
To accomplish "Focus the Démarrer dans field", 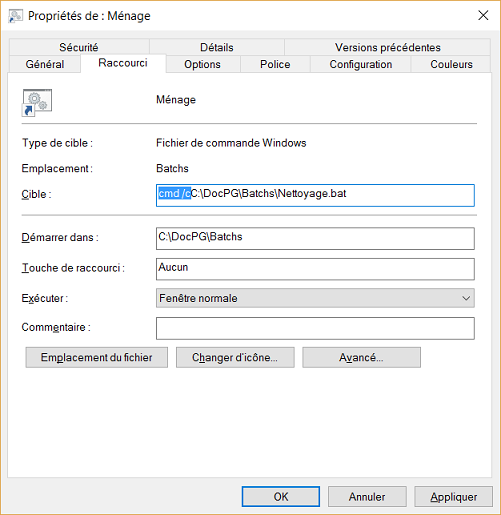I will click(x=315, y=238).
